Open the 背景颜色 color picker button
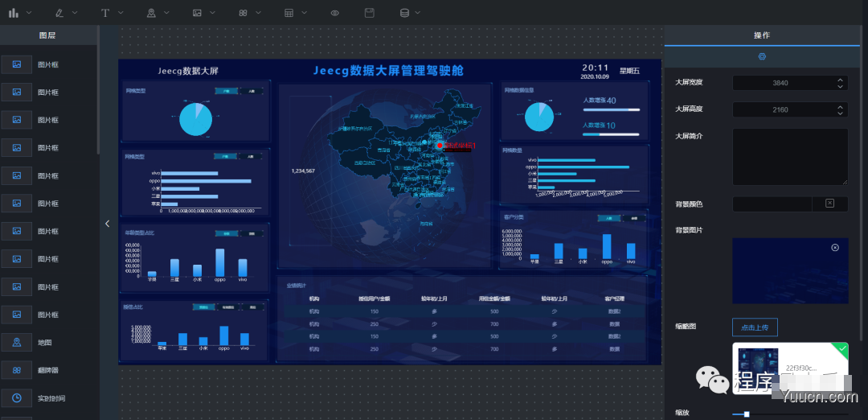The height and width of the screenshot is (420, 868). click(x=829, y=204)
